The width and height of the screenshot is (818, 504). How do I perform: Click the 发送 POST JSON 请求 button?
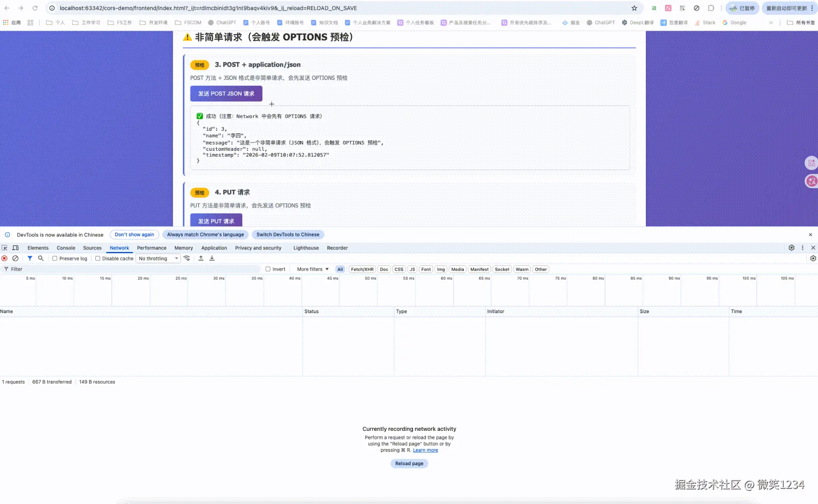(226, 94)
